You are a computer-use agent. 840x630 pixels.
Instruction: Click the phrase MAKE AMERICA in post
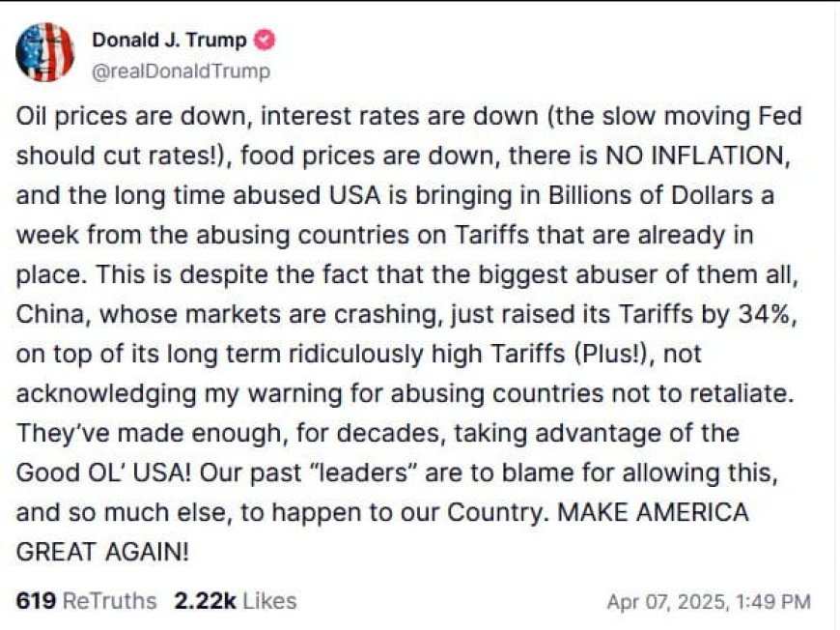(x=653, y=512)
